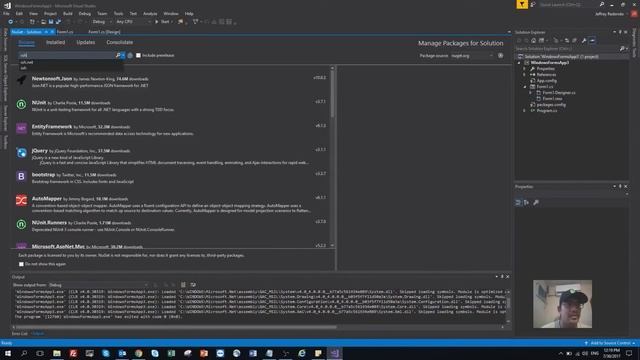Click Solution Explorer Home icon
Viewport: 640px width, 360px height.
(x=533, y=40)
